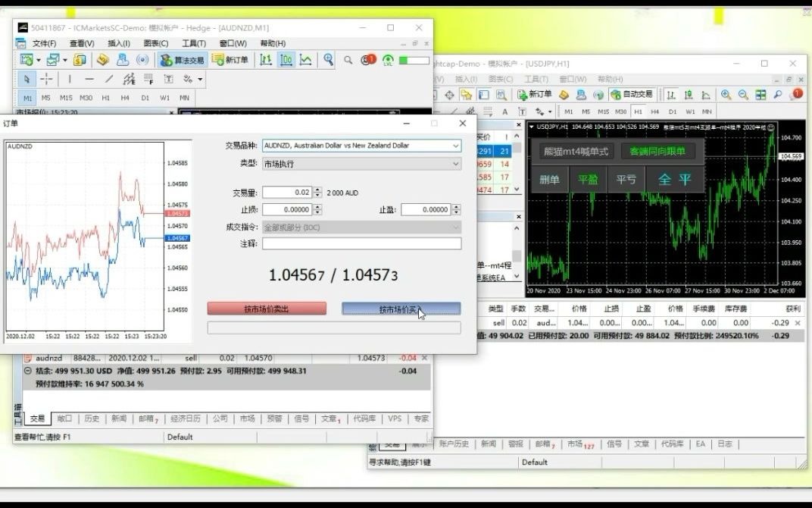The width and height of the screenshot is (812, 508).
Task: Click the red 按市场价卖出 sell button
Action: 265,308
